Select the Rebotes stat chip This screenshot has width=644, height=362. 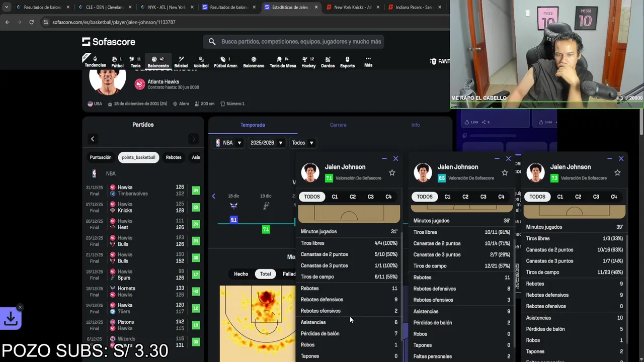(x=174, y=157)
